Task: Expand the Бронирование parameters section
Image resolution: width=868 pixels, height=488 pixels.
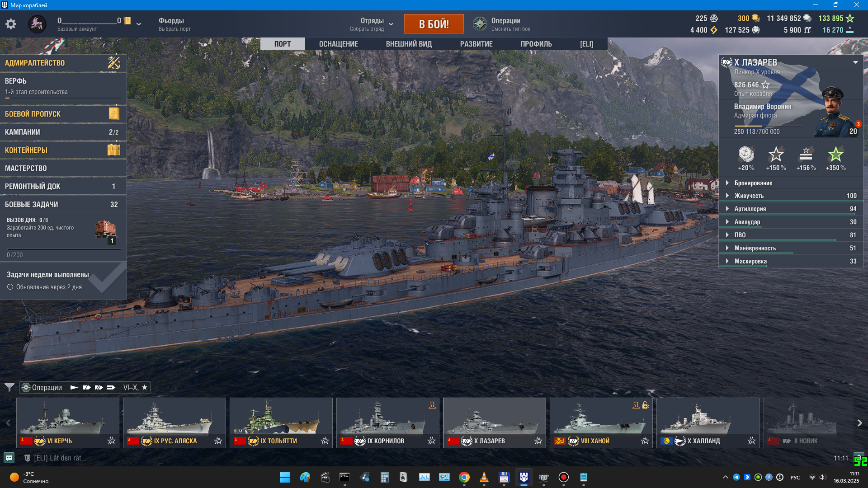Action: 791,183
